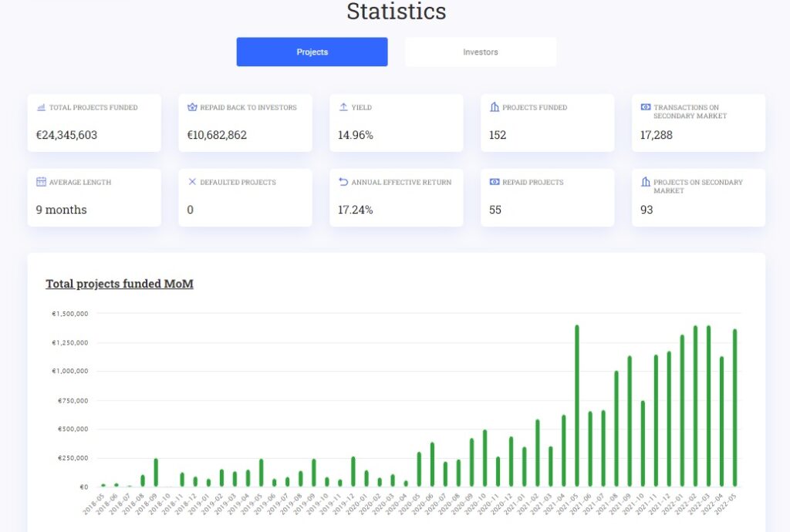Image resolution: width=790 pixels, height=532 pixels.
Task: Click the 17.24% annual return value
Action: 356,210
